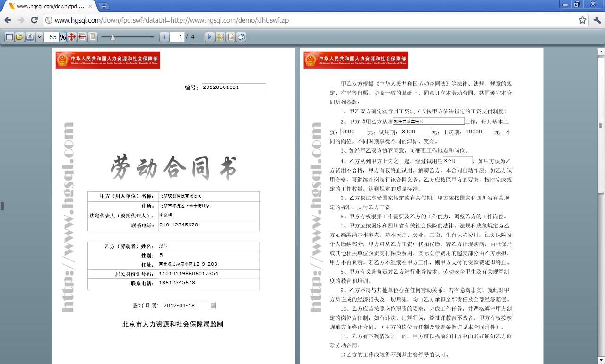This screenshot has height=364, width=605.
Task: Click the 住所 address field
Action: click(209, 206)
